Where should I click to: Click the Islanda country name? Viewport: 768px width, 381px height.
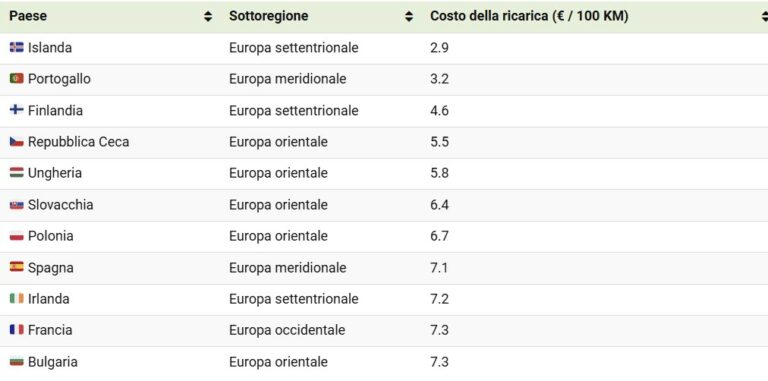[50, 48]
